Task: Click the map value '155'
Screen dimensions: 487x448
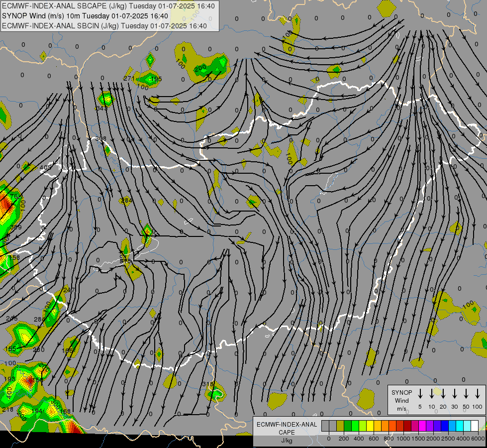Action: 10,349
